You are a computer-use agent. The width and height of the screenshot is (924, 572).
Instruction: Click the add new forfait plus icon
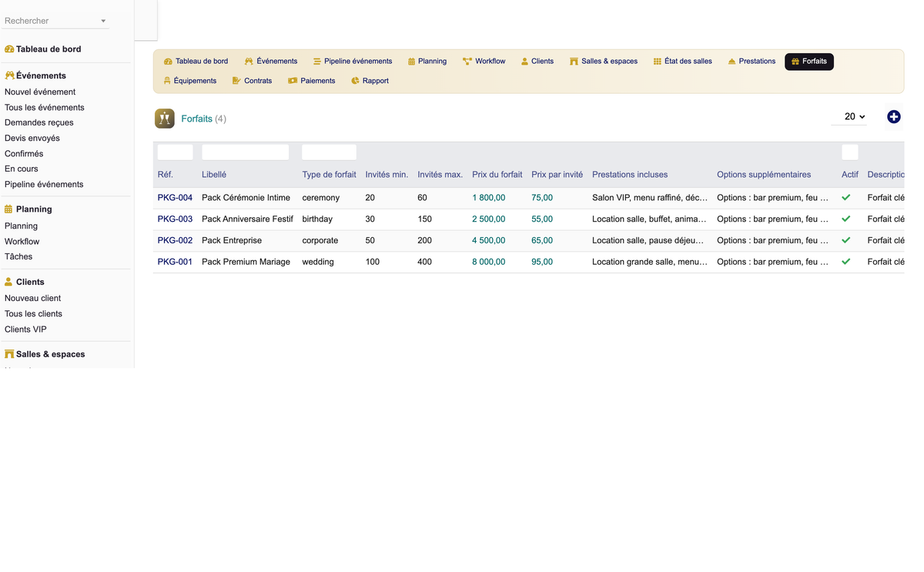coord(894,117)
